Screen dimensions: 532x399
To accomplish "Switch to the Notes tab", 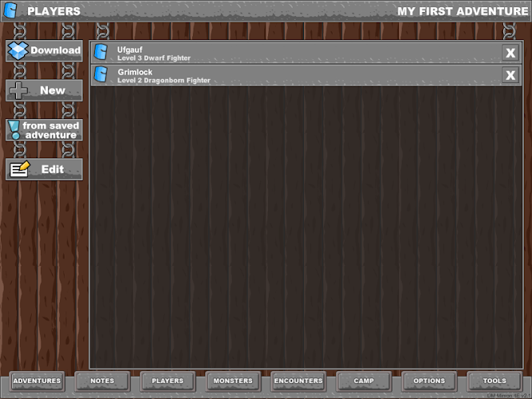I will pyautogui.click(x=102, y=381).
